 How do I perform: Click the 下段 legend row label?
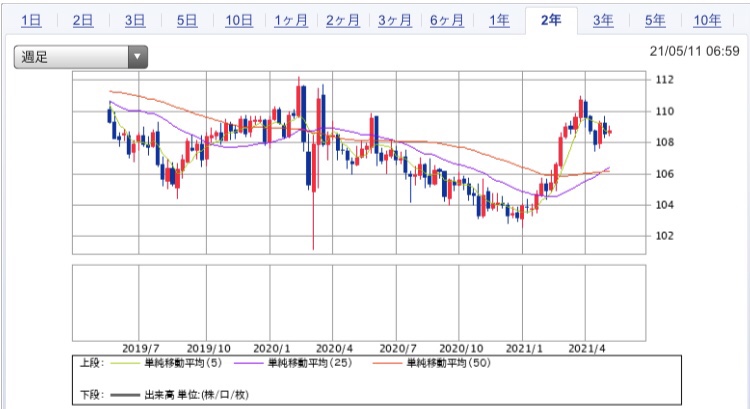pyautogui.click(x=91, y=395)
